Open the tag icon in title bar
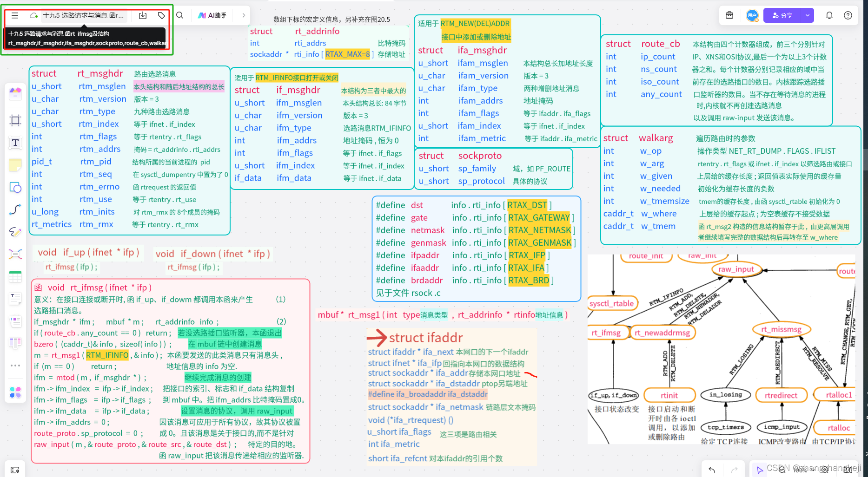 pyautogui.click(x=161, y=15)
